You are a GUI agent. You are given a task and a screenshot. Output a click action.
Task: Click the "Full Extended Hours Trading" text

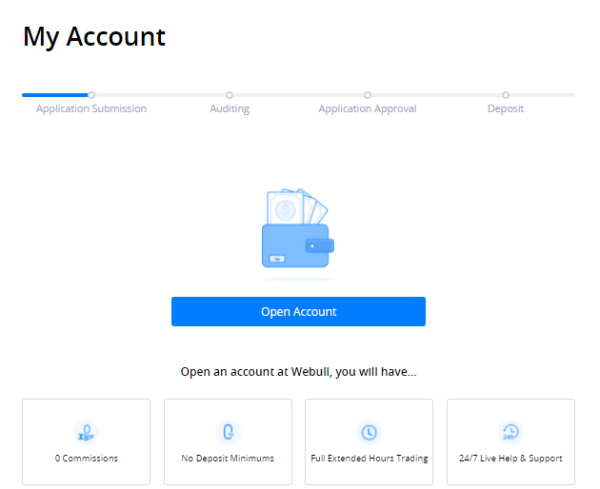pos(369,459)
